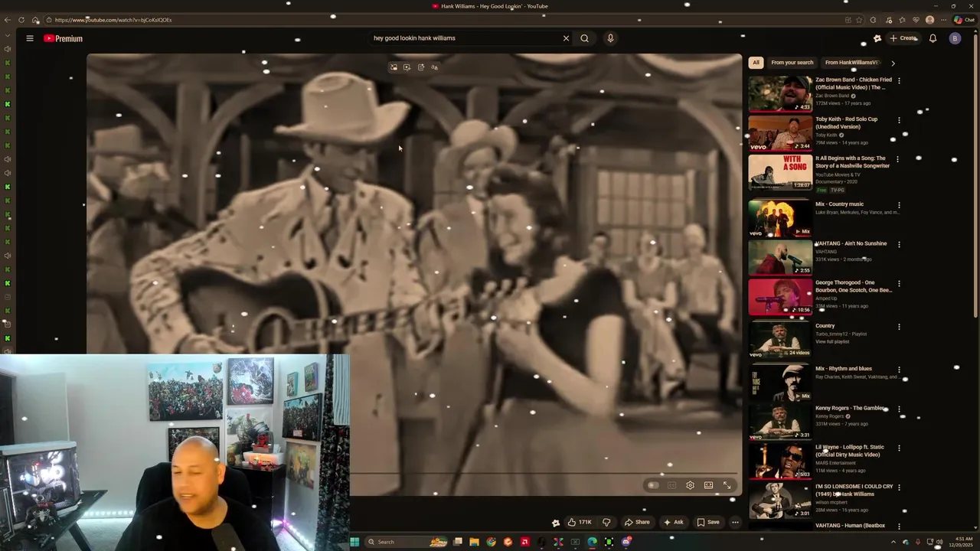
Task: Open options for Kenny Rogers The Gambler
Action: tap(899, 409)
